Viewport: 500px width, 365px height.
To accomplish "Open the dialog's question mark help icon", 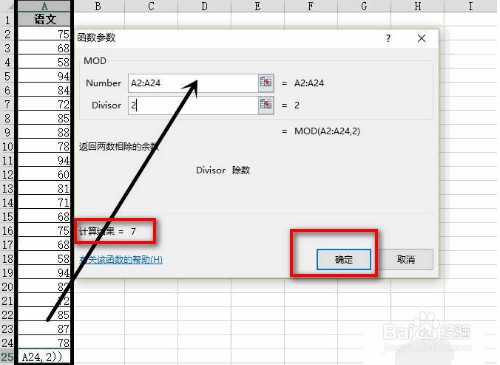I will pos(388,38).
